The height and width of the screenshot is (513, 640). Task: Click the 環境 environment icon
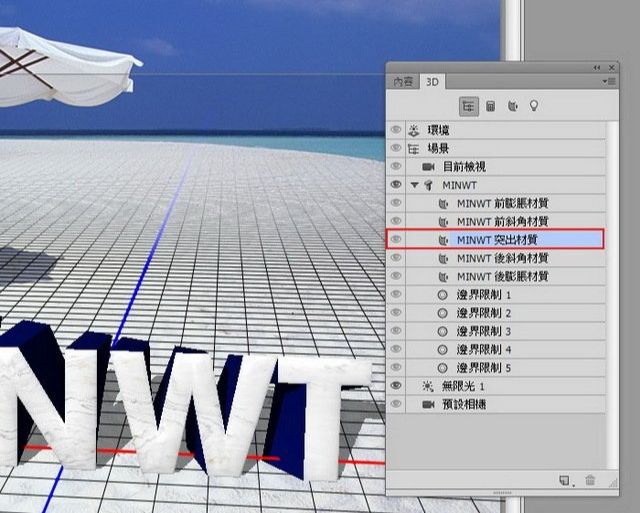tap(413, 131)
